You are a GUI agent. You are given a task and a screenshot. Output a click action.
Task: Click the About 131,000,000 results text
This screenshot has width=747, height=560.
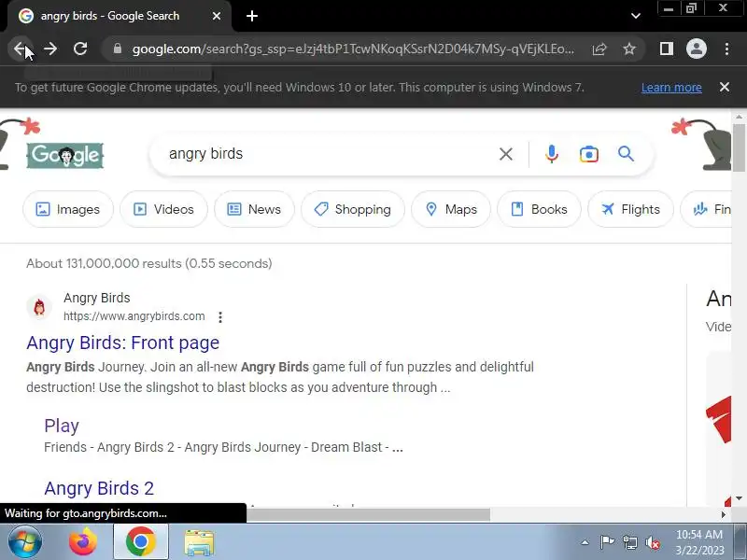tap(149, 263)
